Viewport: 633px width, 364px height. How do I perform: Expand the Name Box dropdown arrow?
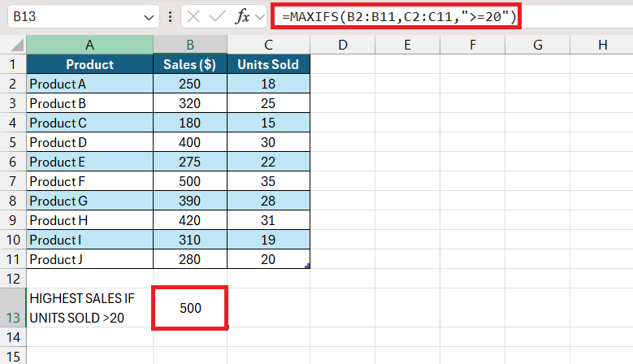coord(149,17)
